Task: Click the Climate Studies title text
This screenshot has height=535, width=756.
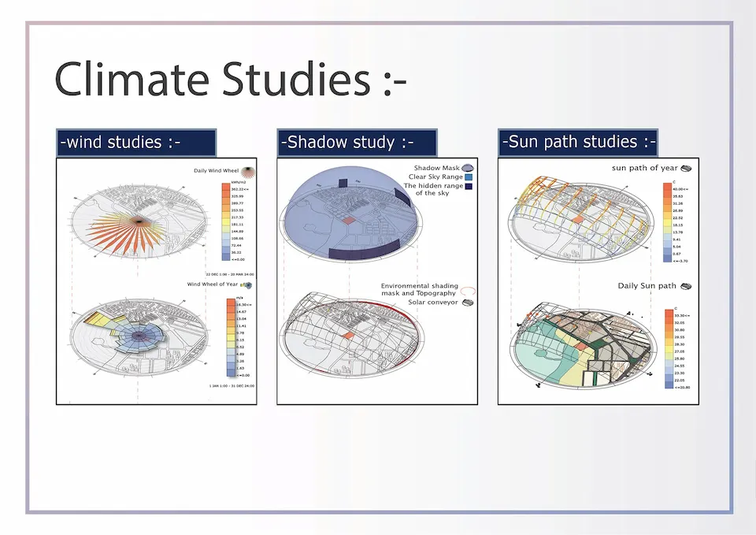Action: click(230, 81)
